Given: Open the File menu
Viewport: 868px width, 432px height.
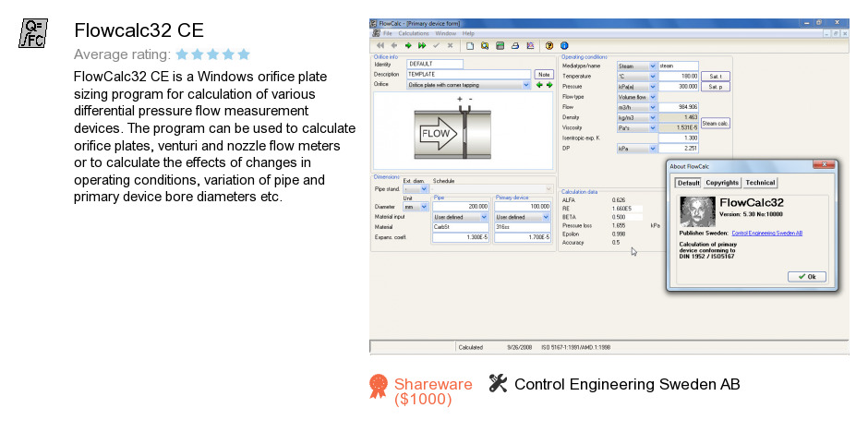Looking at the screenshot, I should 388,34.
